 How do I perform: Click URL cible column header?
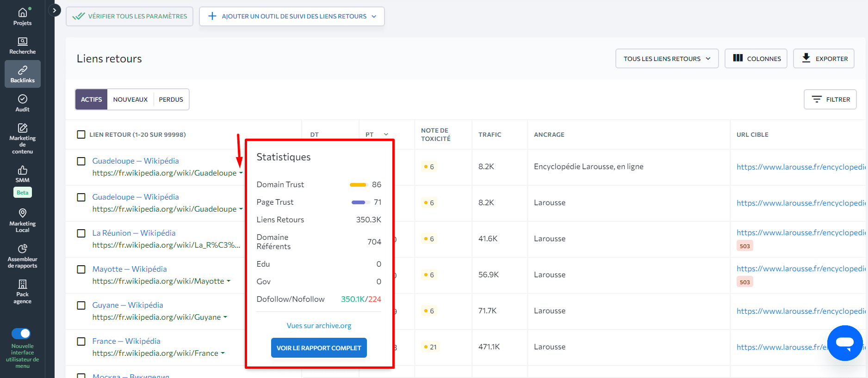tap(752, 134)
